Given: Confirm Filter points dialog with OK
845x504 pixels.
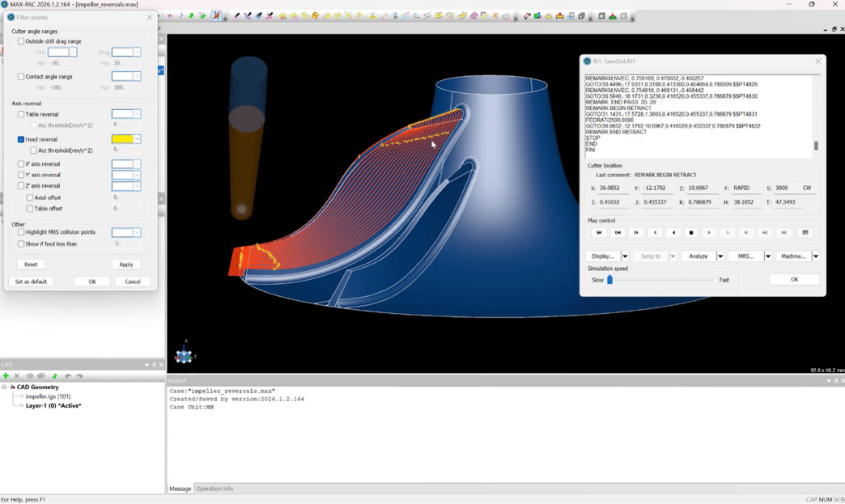Looking at the screenshot, I should [92, 282].
